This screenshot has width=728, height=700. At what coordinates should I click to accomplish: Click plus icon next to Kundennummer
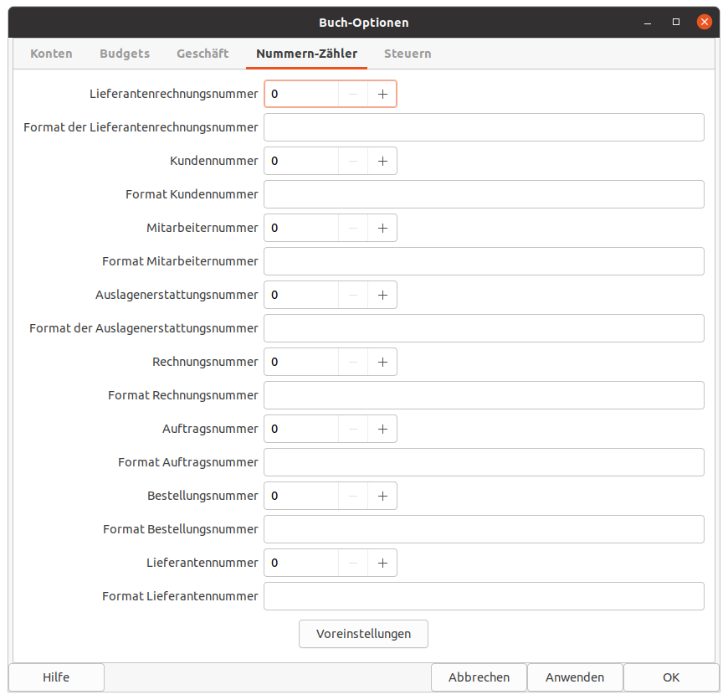pyautogui.click(x=382, y=161)
